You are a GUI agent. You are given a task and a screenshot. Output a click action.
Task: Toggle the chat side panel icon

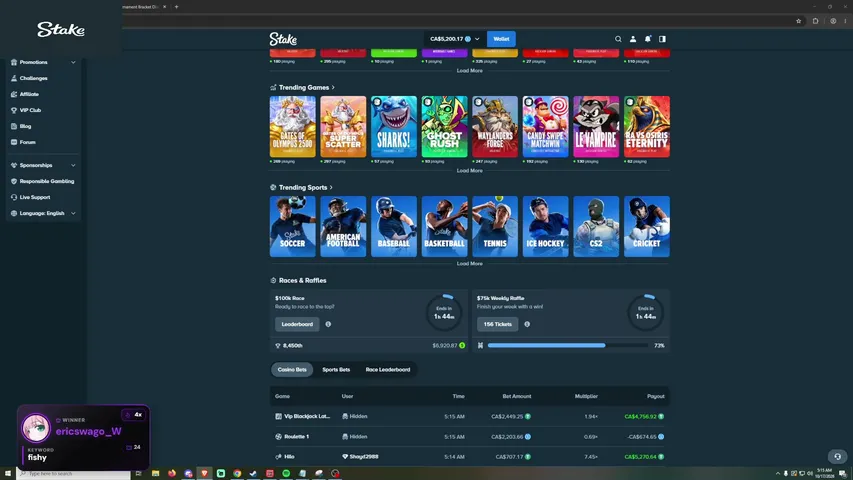pyautogui.click(x=662, y=39)
